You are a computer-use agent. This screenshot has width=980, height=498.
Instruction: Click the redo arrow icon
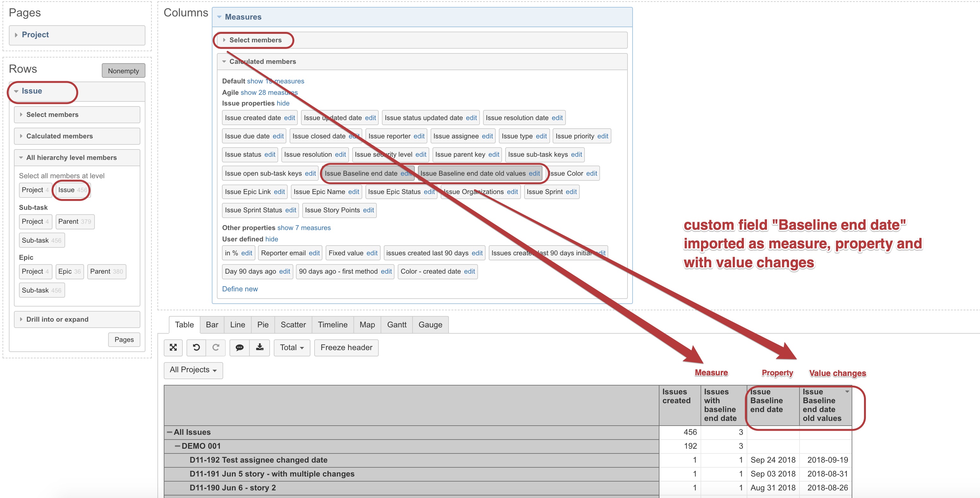[216, 347]
